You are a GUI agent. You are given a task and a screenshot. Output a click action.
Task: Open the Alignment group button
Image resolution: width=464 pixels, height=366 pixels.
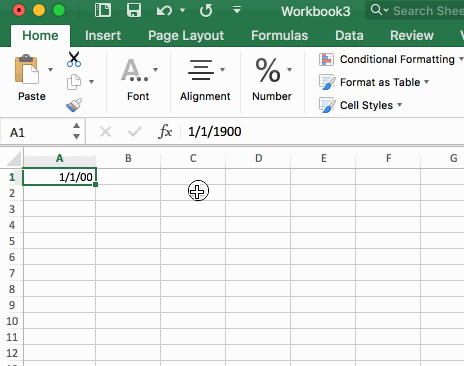coord(205,80)
